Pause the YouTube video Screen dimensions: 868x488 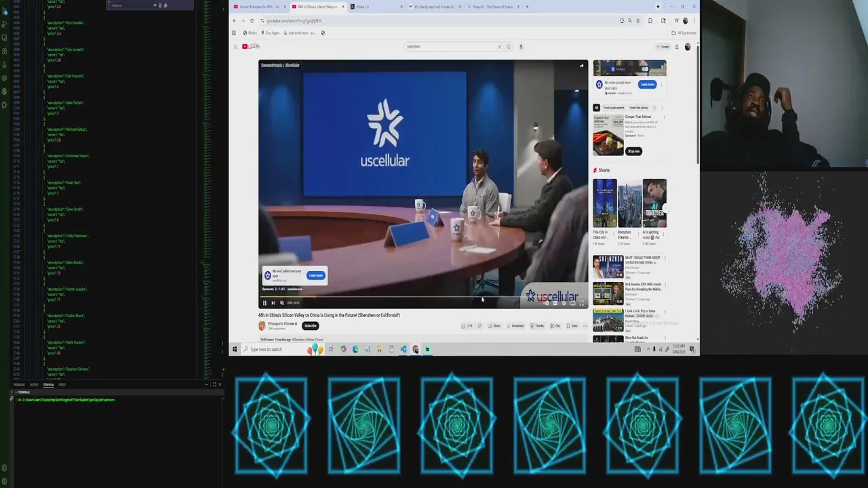tap(264, 303)
